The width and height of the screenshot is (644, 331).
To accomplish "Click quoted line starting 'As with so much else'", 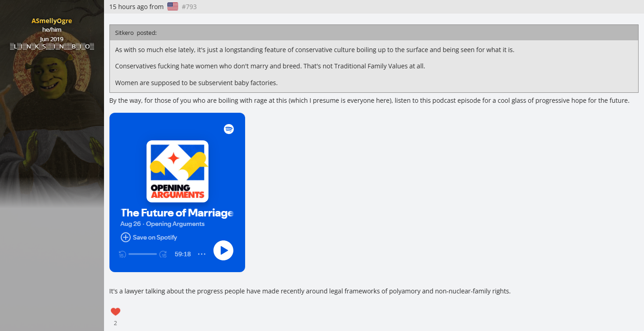I will (x=314, y=50).
